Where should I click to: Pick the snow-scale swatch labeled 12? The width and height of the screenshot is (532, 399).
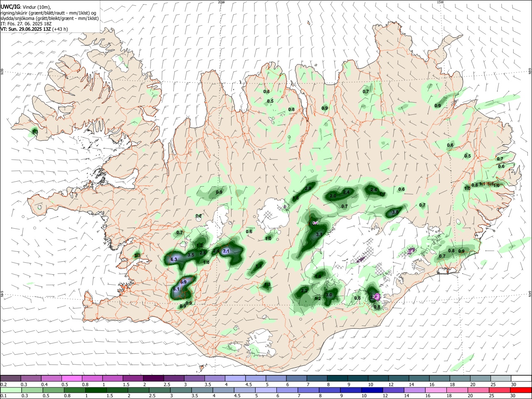click(399, 378)
